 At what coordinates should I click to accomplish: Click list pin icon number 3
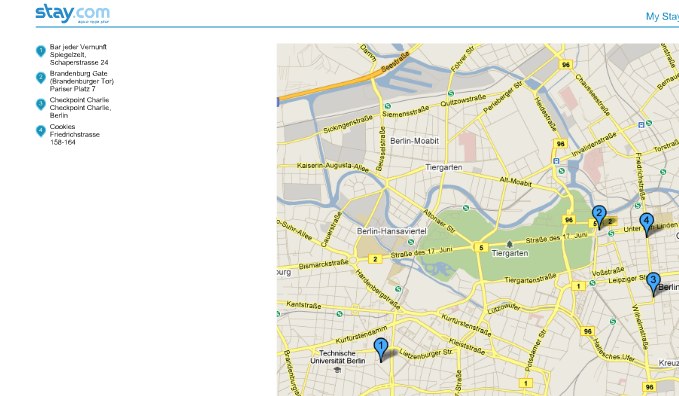(x=41, y=104)
